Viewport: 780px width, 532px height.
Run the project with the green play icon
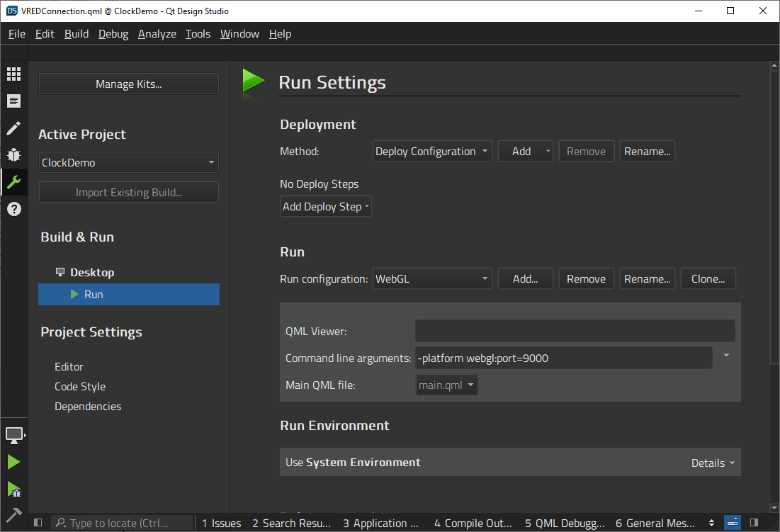coord(15,462)
